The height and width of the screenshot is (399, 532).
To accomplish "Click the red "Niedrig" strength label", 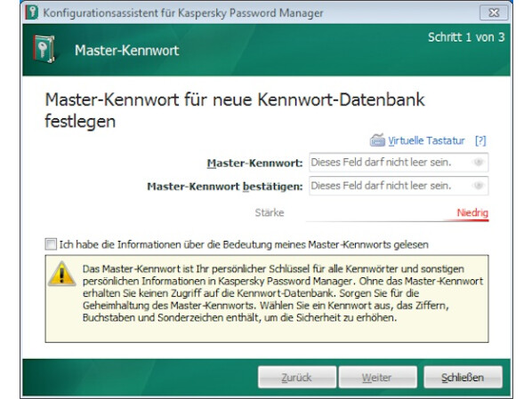I will (472, 212).
